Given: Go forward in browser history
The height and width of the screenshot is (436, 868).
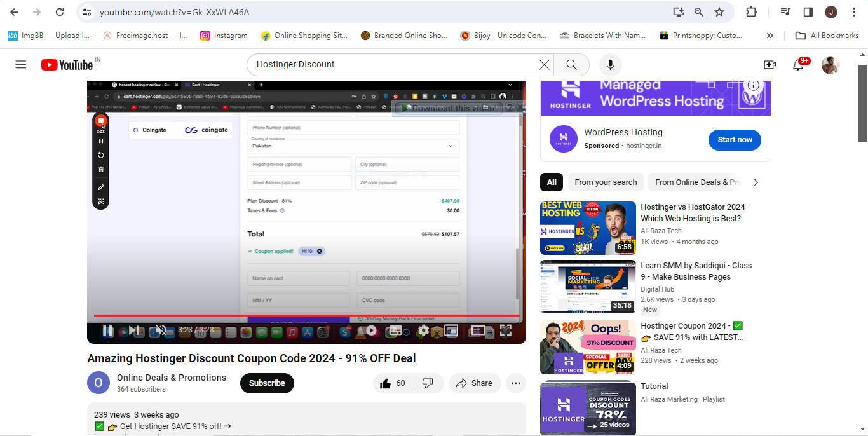Looking at the screenshot, I should (37, 12).
